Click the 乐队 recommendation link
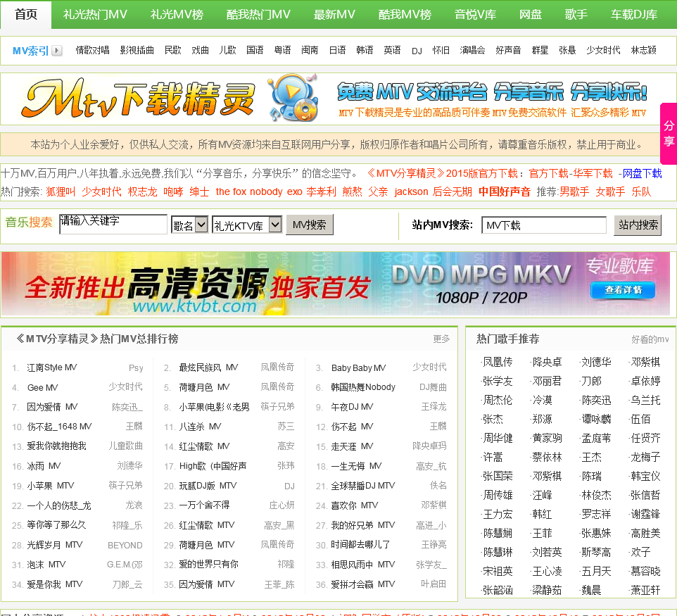This screenshot has width=677, height=616. click(x=641, y=191)
